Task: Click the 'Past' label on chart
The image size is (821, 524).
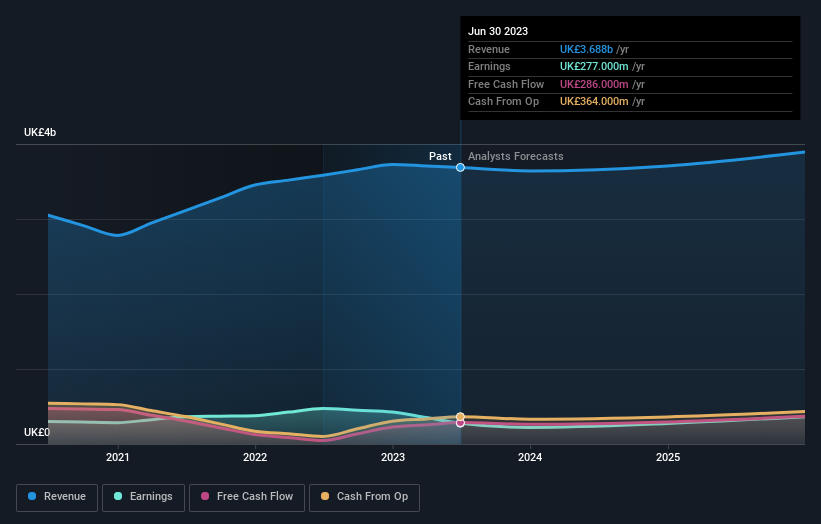Action: pos(440,157)
